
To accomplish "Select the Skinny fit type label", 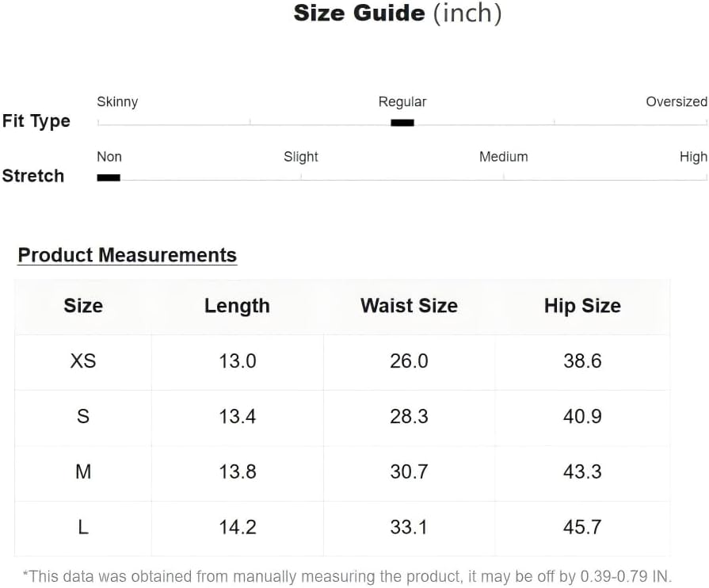I will tap(117, 101).
